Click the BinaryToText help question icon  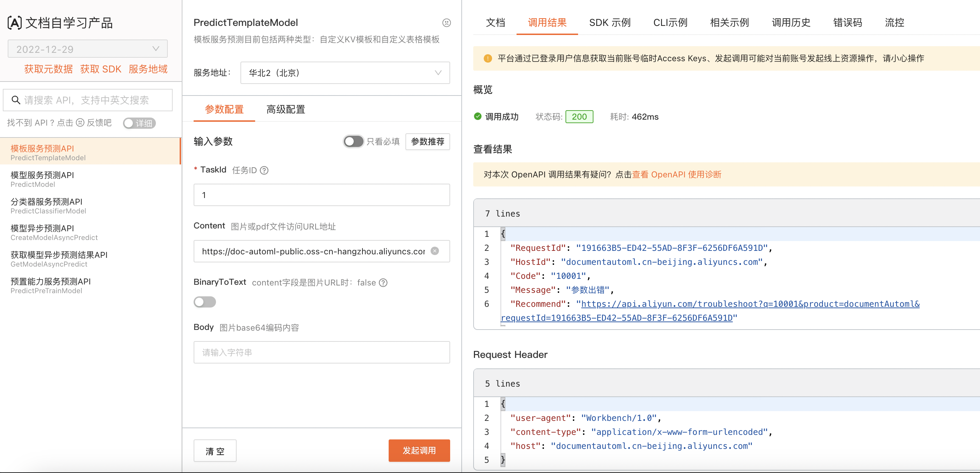[x=383, y=283]
